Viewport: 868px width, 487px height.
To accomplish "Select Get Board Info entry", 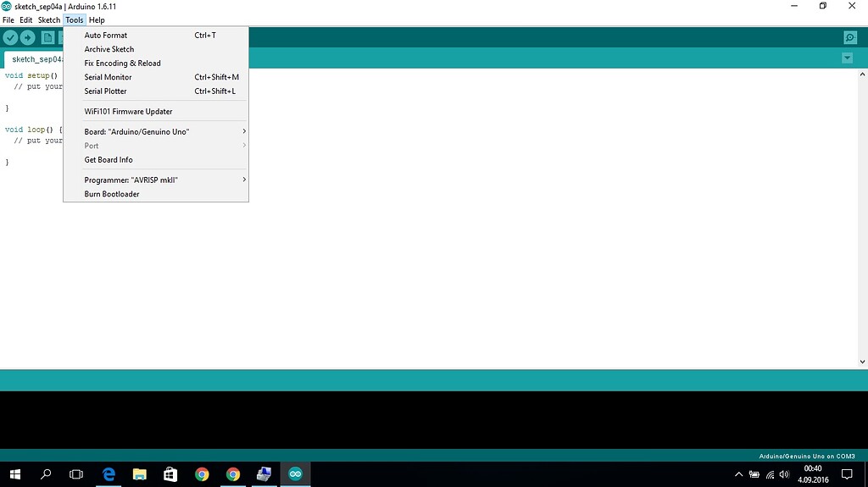I will (156, 160).
